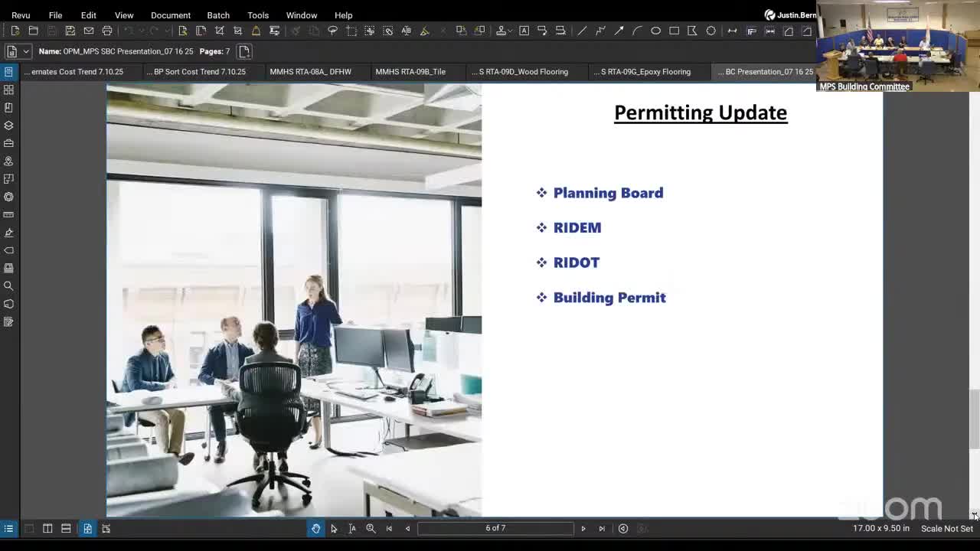The height and width of the screenshot is (551, 980).
Task: Click the Email envelope icon
Action: [89, 31]
